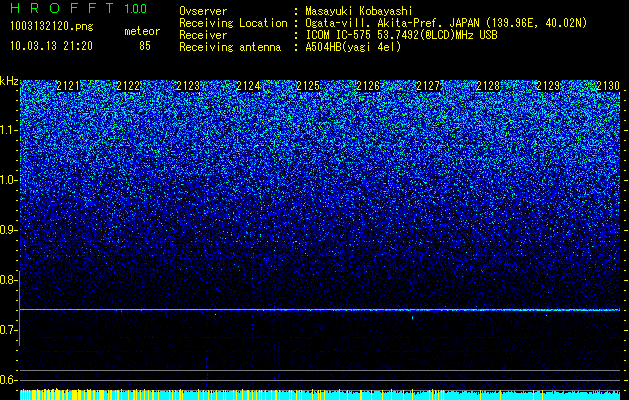Click the HROFFT 1.00 program title
This screenshot has width=629, height=400.
click(x=78, y=8)
